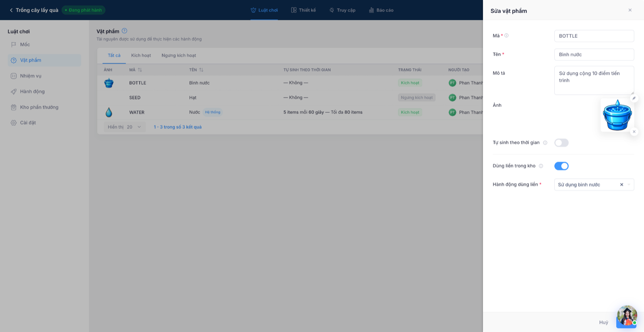Remove the bottle image with its X icon
The width and height of the screenshot is (644, 332).
pos(634,132)
